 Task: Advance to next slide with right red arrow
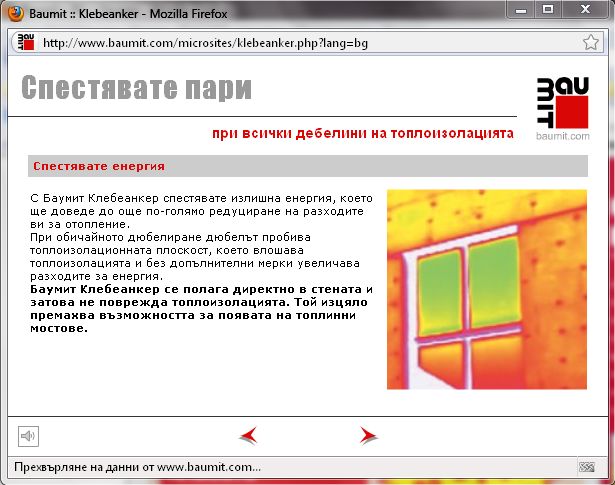click(x=368, y=435)
